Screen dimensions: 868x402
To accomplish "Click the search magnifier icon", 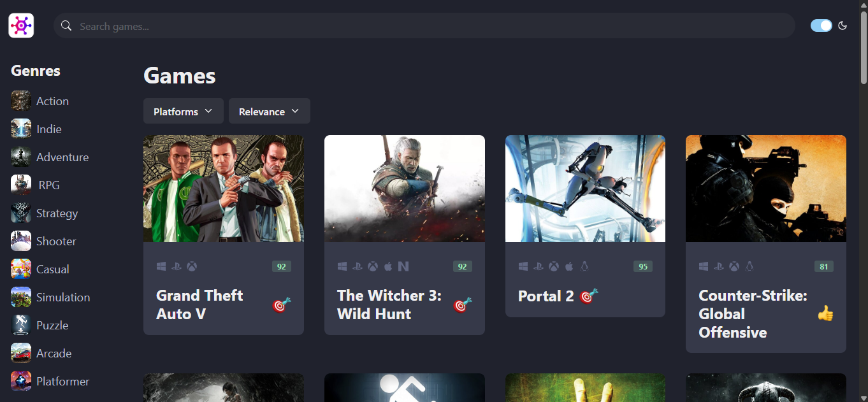I will click(x=66, y=25).
